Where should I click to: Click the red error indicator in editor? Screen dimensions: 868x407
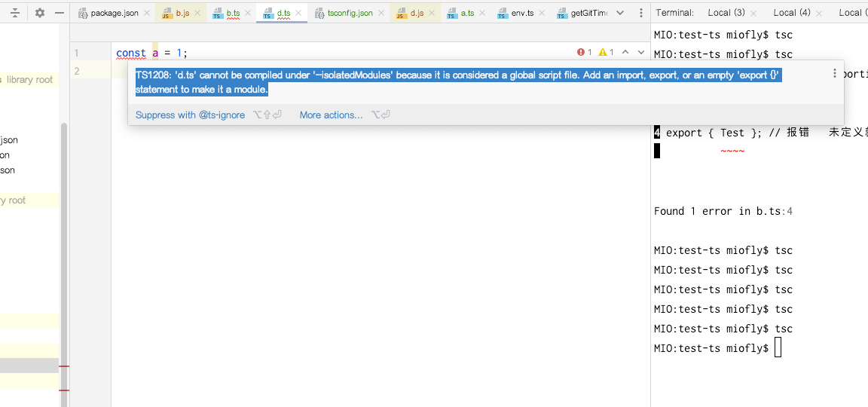pyautogui.click(x=584, y=53)
